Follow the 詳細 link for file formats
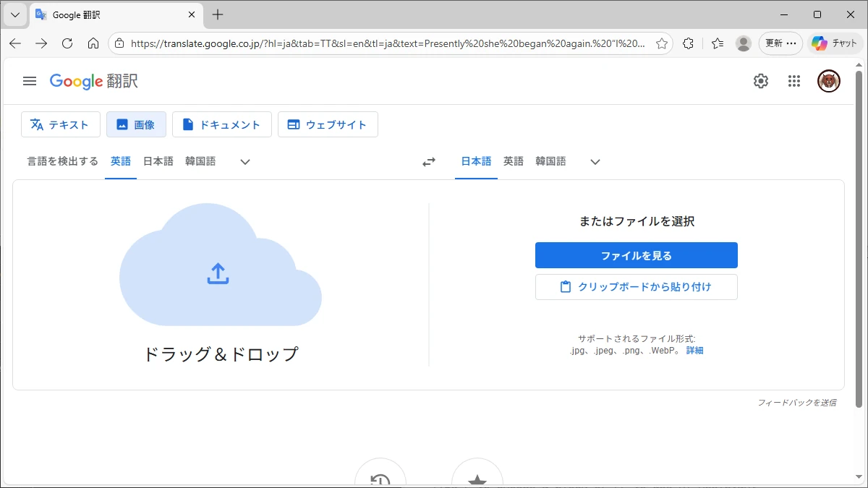868x488 pixels. tap(694, 351)
